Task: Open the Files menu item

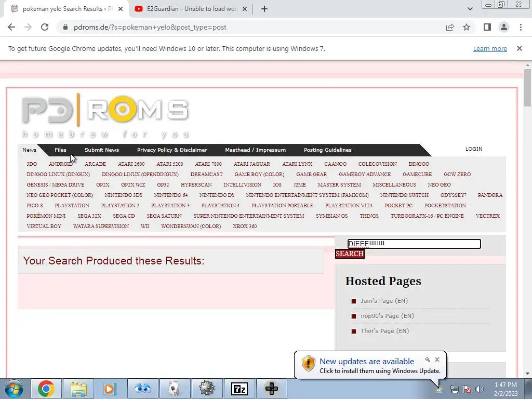Action: (x=60, y=150)
